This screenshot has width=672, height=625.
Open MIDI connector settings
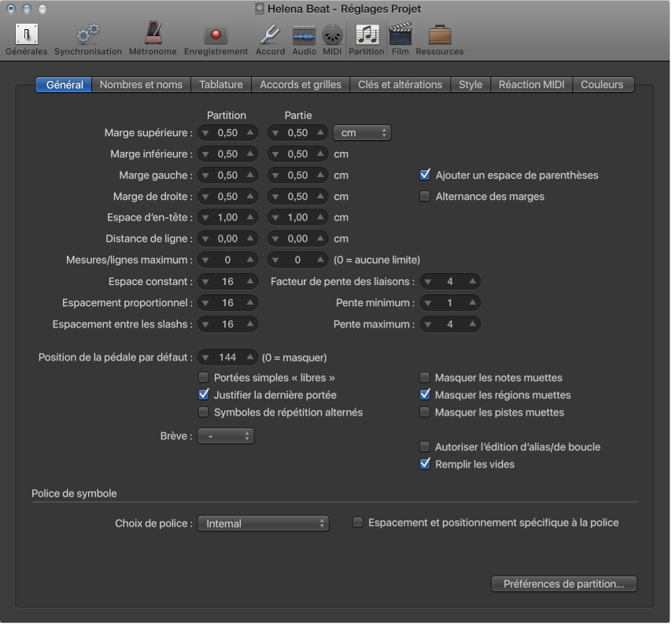click(332, 39)
